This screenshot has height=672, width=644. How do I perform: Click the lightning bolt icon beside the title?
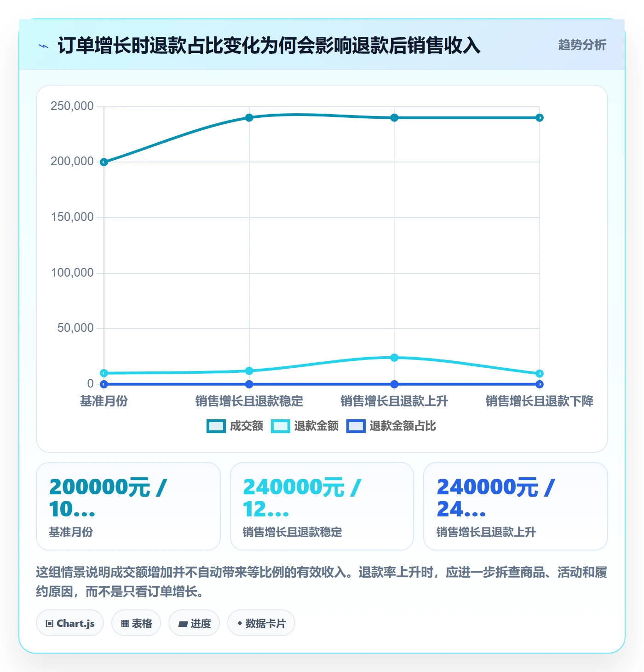point(44,46)
